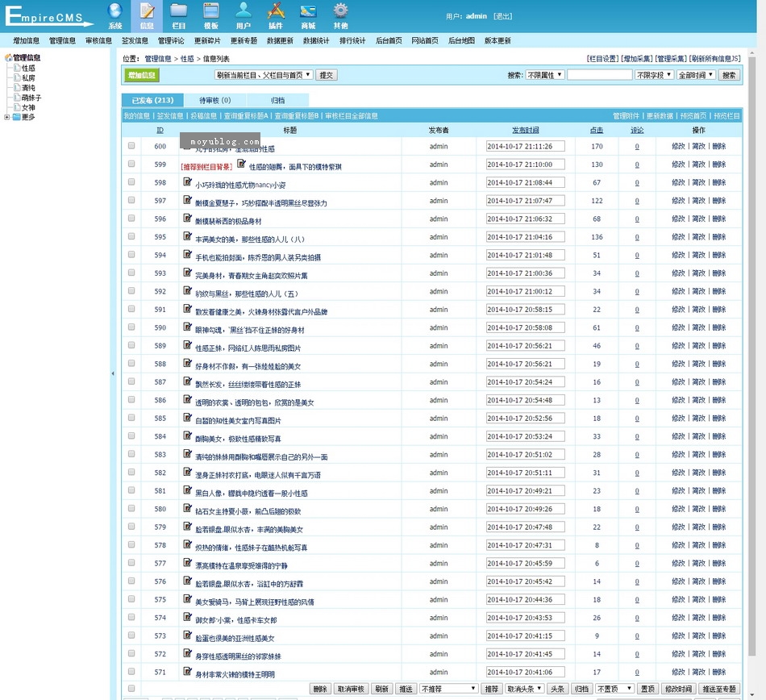This screenshot has width=766, height=700.
Task: Open the 不限属性 search attribute dropdown
Action: 544,75
